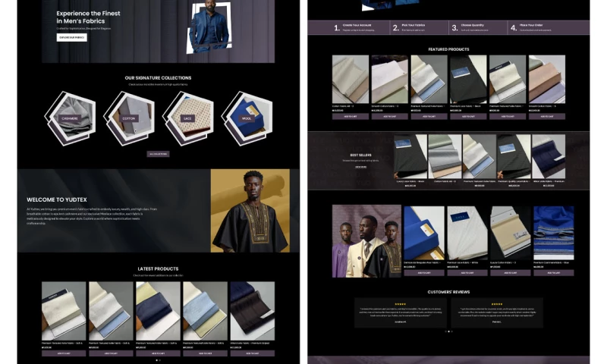Add Luxury Cotton beige fabric to cart

pos(510,273)
